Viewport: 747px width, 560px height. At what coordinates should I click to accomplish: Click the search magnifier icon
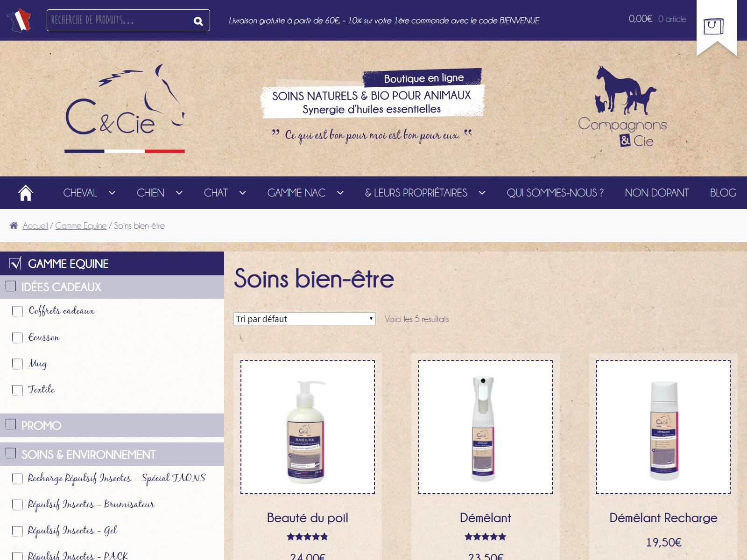198,21
